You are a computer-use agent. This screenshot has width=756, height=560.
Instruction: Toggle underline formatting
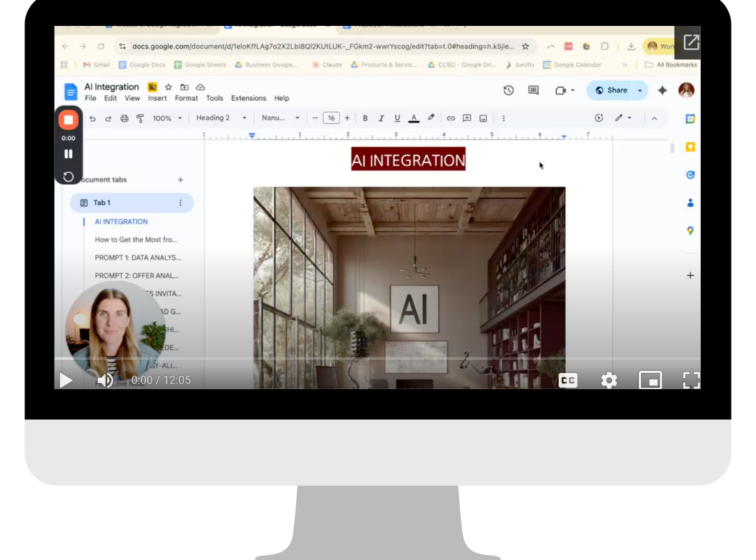point(397,118)
